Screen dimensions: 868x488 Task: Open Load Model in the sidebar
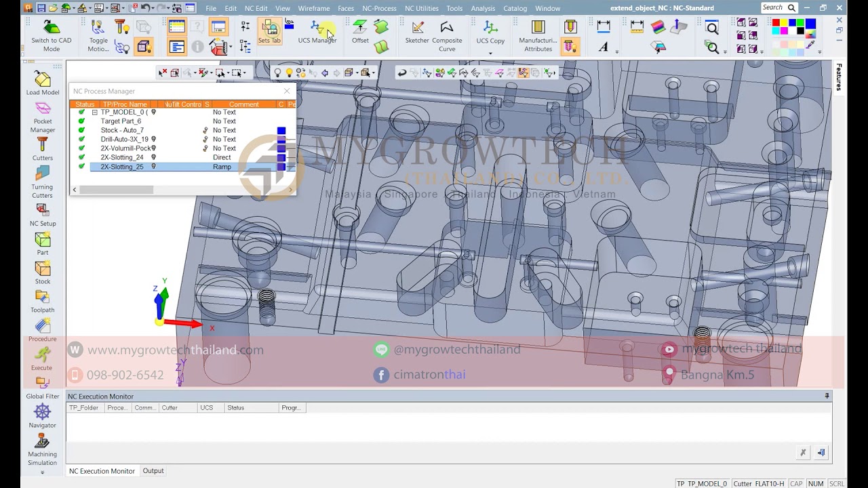[43, 84]
